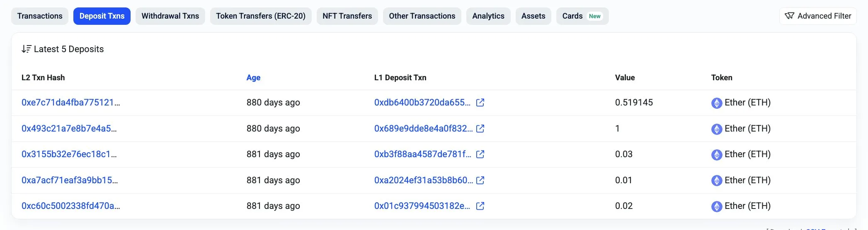Screen dimensions: 868x230
Task: Click the sort icon beside Latest 5 Deposits
Action: coord(26,49)
